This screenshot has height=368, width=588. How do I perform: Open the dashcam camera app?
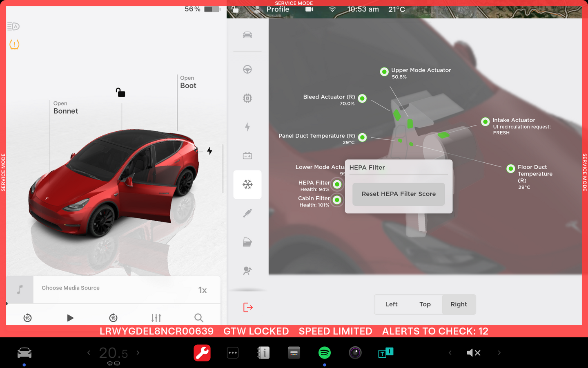pos(355,353)
